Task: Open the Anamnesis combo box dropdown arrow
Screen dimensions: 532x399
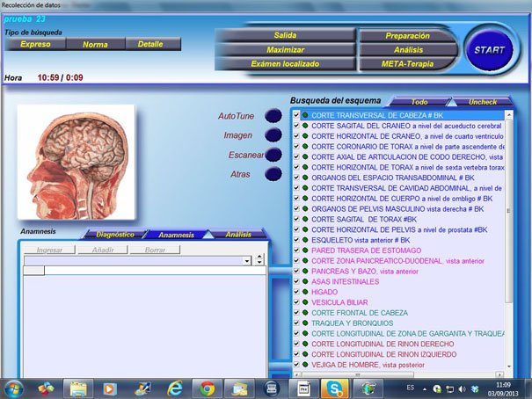Action: click(x=248, y=261)
